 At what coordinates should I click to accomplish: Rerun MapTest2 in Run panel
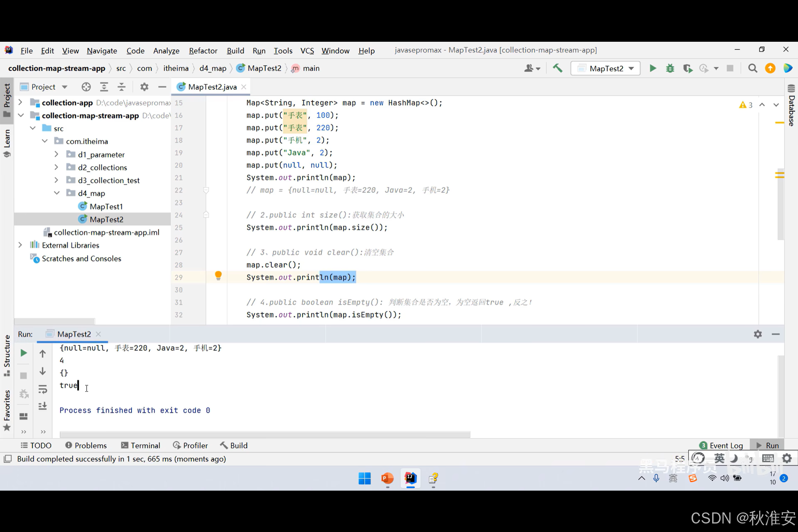tap(24, 353)
